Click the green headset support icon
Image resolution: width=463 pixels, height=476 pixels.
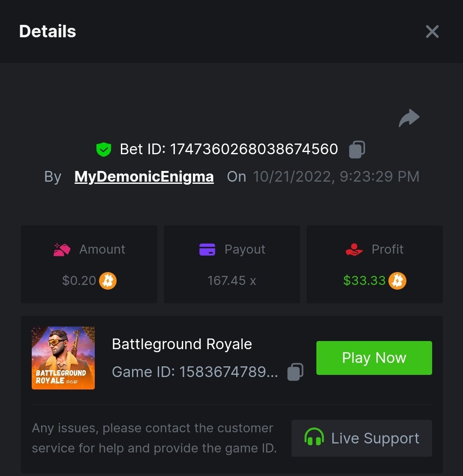[314, 438]
